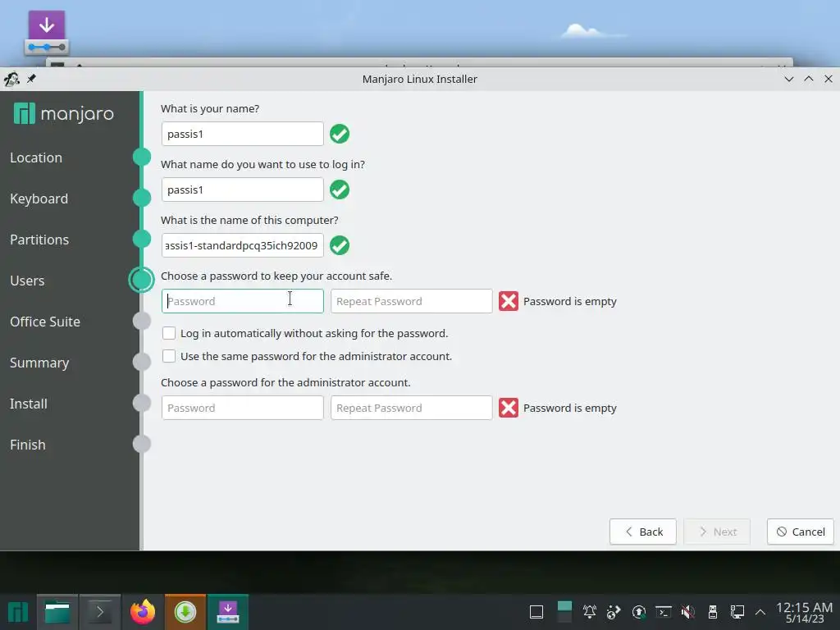Focus the user Password field
The height and width of the screenshot is (630, 840).
(243, 301)
